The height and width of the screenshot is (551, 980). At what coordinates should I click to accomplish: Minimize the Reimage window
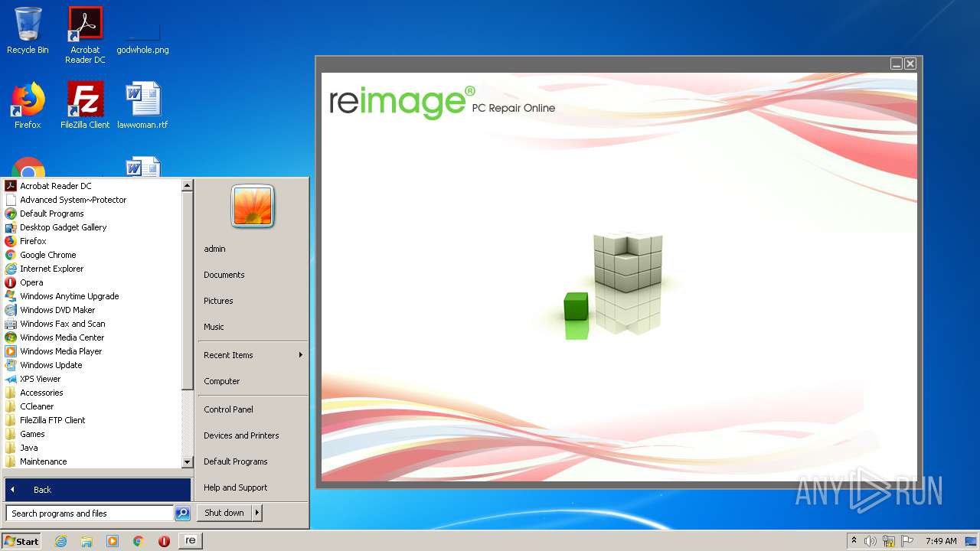tap(897, 64)
